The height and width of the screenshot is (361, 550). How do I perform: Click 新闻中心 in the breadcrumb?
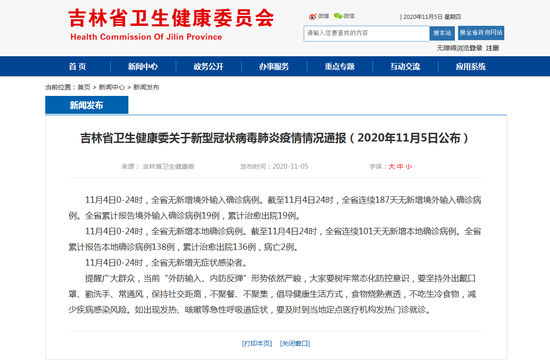pos(112,87)
